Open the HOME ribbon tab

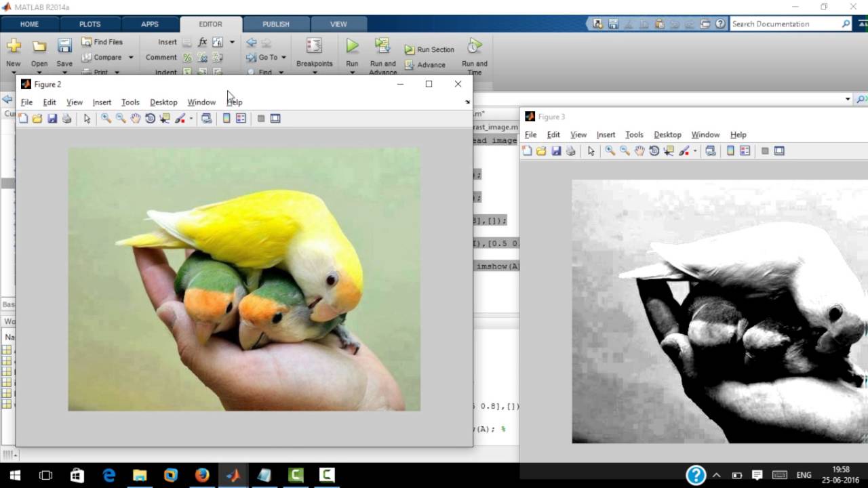[30, 24]
